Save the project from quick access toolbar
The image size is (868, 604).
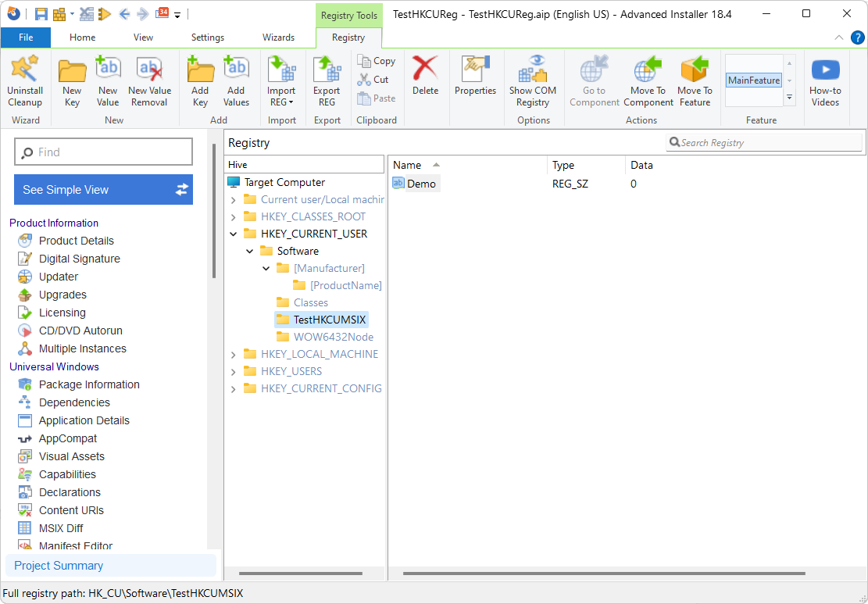click(x=41, y=14)
